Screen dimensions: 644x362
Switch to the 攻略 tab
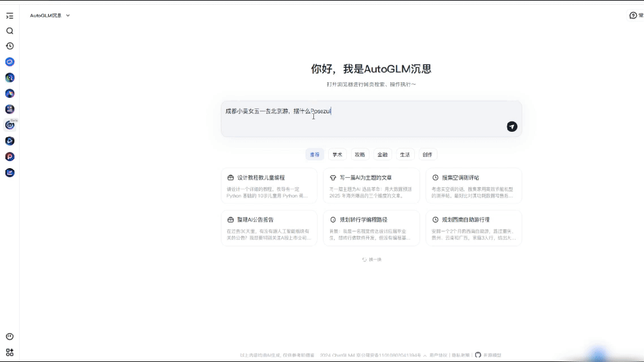point(360,154)
